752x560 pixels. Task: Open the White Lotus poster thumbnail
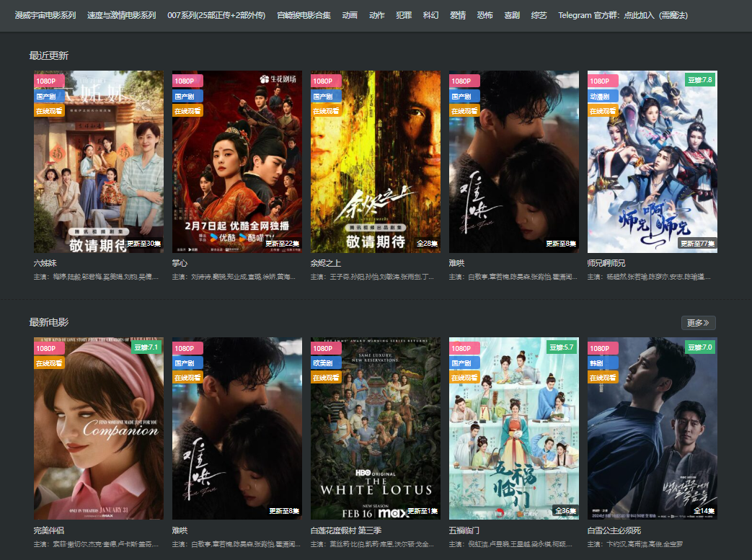coord(376,428)
